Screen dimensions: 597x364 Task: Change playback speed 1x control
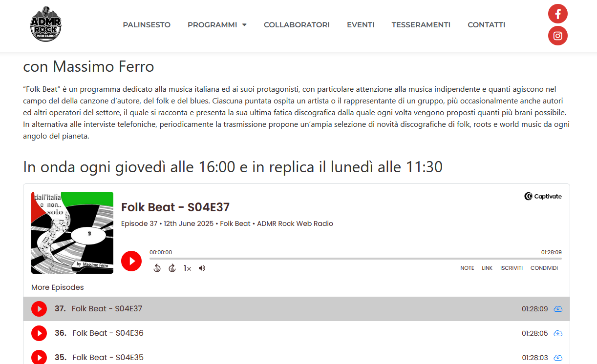tap(187, 268)
